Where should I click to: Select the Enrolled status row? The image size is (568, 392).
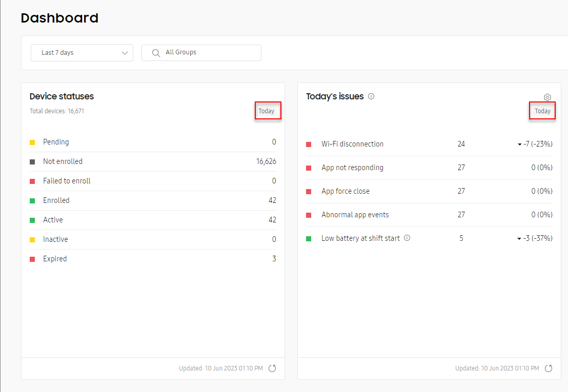(x=56, y=200)
